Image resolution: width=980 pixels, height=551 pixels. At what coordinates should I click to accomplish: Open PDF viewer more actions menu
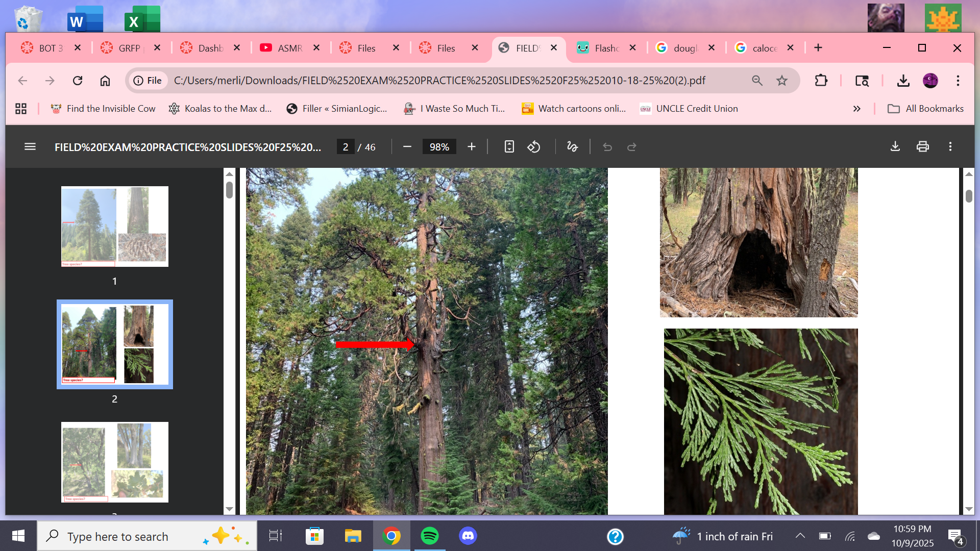tap(950, 147)
